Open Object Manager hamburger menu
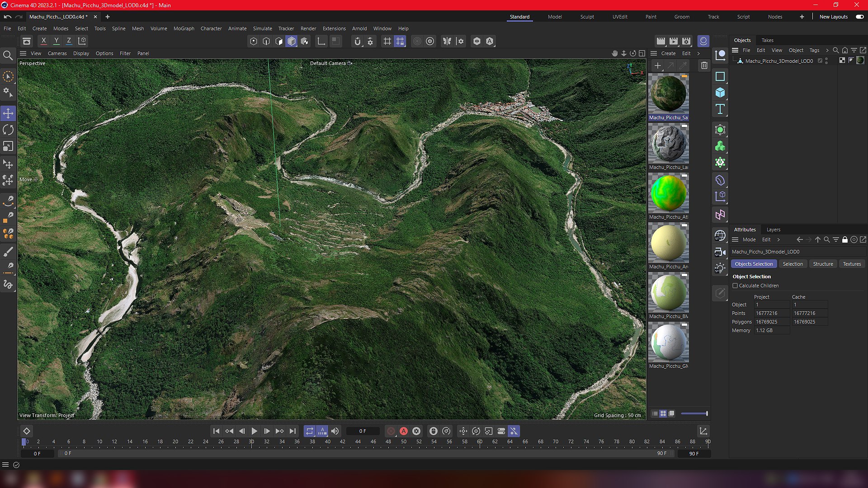The height and width of the screenshot is (488, 868). coord(735,50)
